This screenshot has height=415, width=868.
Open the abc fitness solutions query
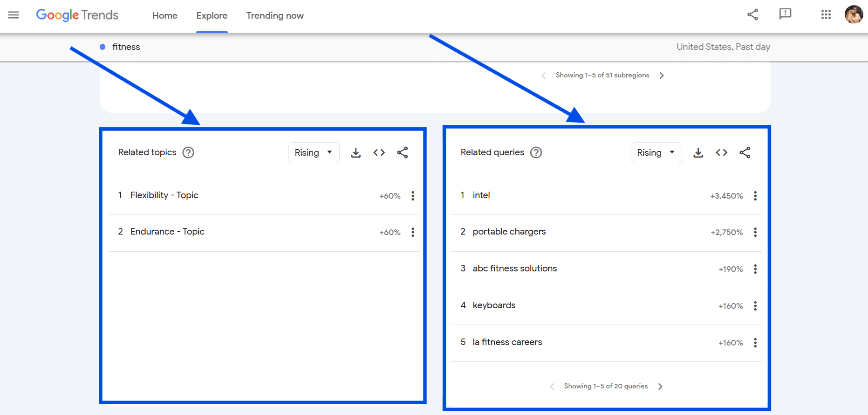515,269
